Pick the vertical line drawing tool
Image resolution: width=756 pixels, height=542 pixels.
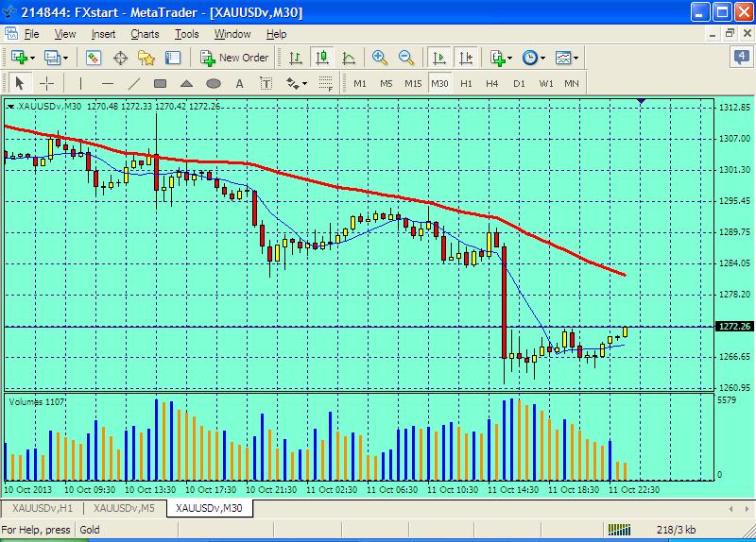pyautogui.click(x=80, y=83)
